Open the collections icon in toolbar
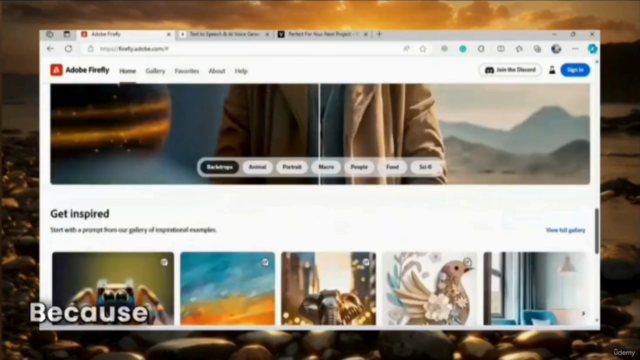The width and height of the screenshot is (640, 360). coord(537,49)
